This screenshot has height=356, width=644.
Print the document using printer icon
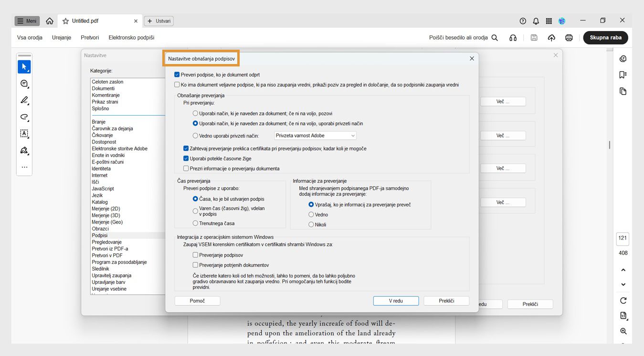[569, 38]
